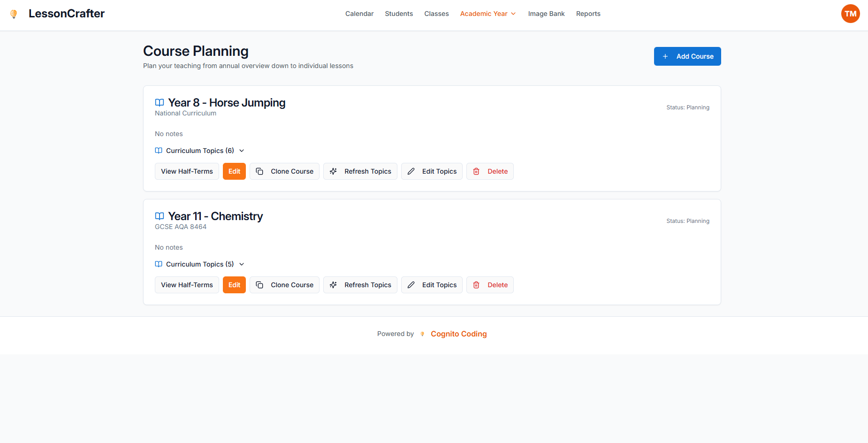This screenshot has width=868, height=443.
Task: Expand Curriculum Topics (6) for Horse Jumping
Action: [x=199, y=151]
